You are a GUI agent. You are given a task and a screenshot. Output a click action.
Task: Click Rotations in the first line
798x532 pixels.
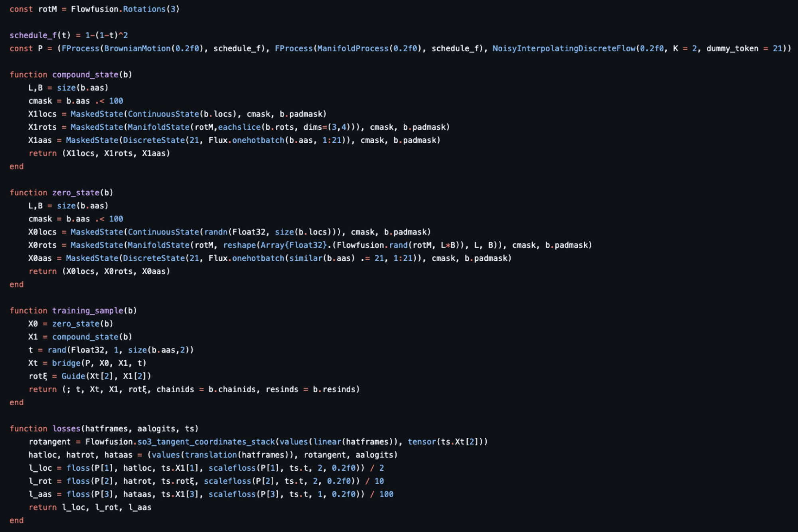click(x=144, y=9)
